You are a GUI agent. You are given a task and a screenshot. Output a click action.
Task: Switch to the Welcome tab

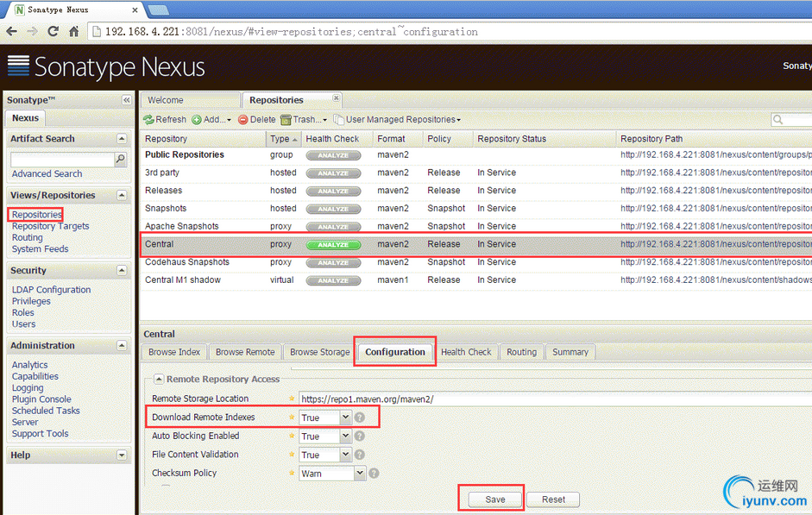coord(189,100)
